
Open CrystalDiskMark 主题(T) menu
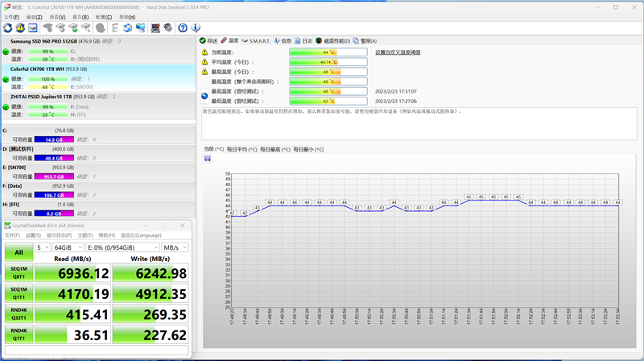[x=85, y=235]
